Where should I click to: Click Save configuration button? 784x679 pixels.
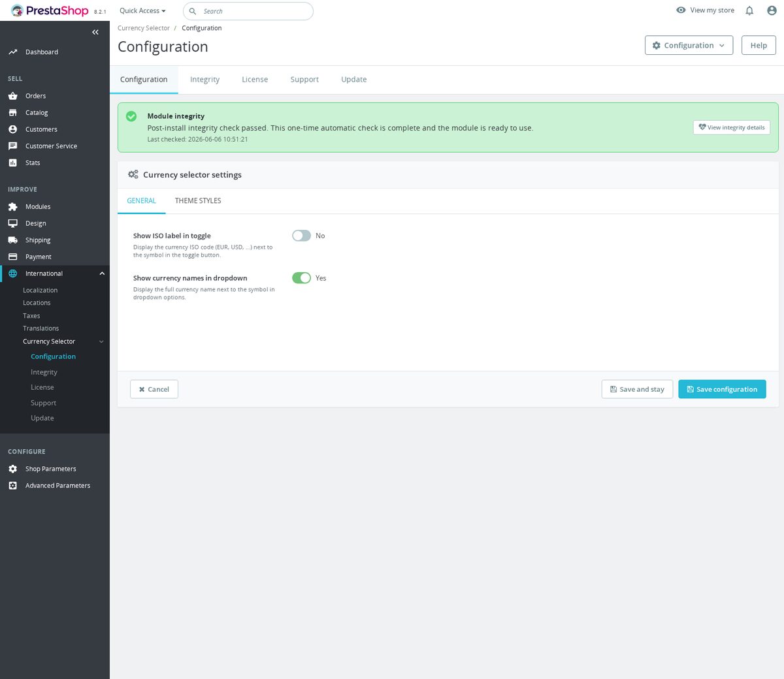point(722,389)
